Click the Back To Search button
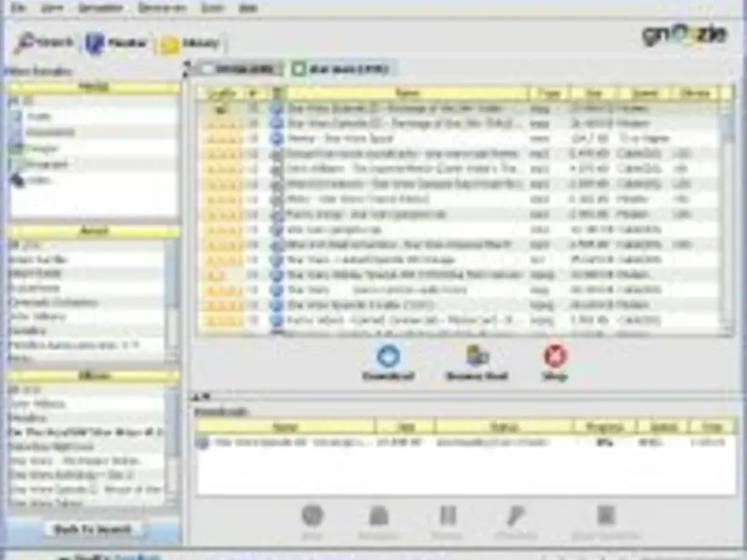Viewport: 747px width, 560px height. (x=92, y=529)
